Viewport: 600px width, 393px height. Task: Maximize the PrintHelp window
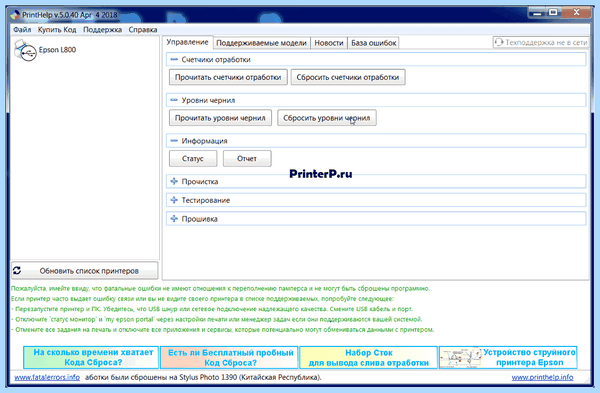tap(553, 13)
